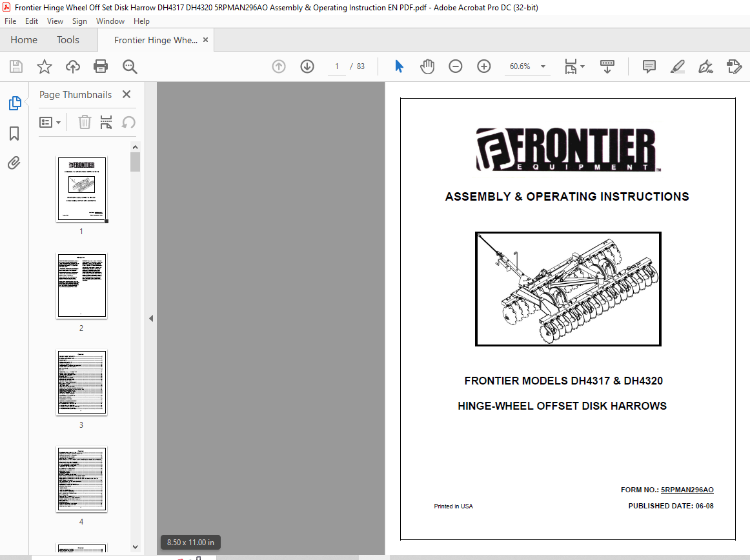750x560 pixels.
Task: Open the zoom level dropdown
Action: pos(543,66)
